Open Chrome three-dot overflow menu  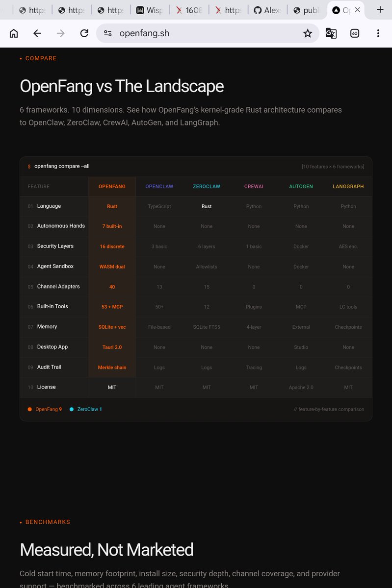tap(378, 33)
